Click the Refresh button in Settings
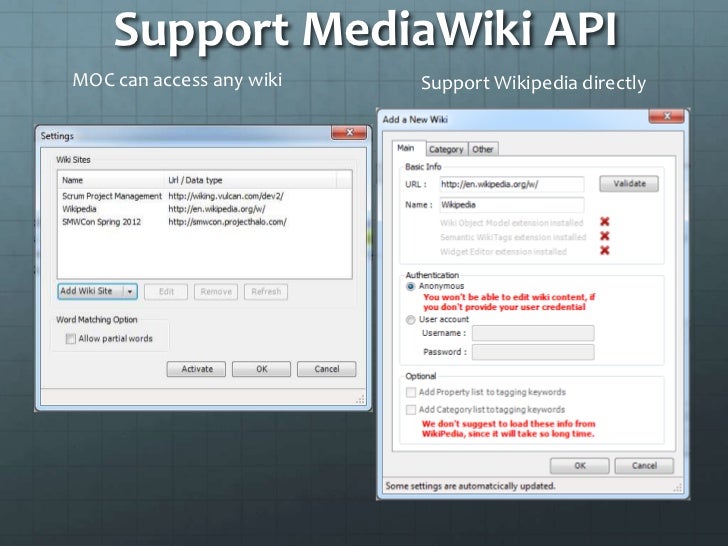Screen dimensions: 728x546 tap(266, 292)
